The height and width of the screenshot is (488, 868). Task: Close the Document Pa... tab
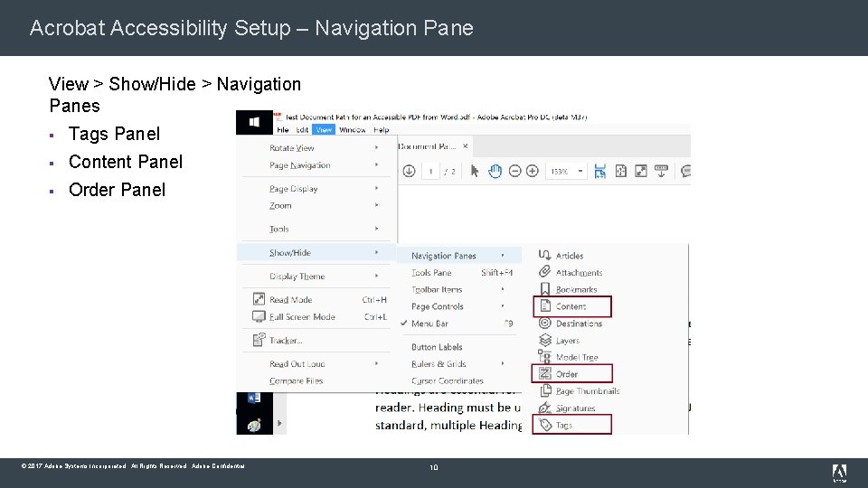pos(466,146)
